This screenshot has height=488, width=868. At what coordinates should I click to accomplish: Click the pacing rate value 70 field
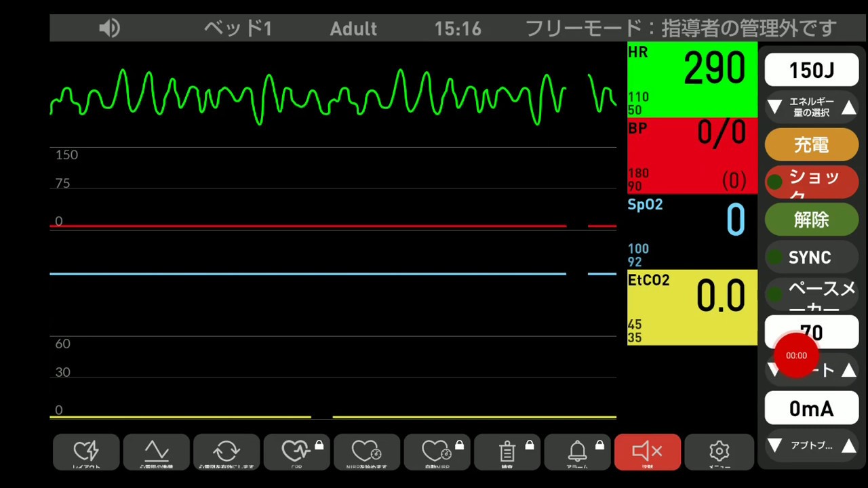812,332
